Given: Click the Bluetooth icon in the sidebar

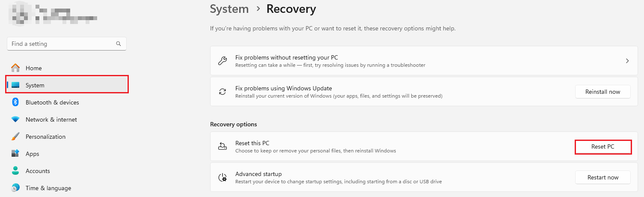Looking at the screenshot, I should [x=15, y=102].
